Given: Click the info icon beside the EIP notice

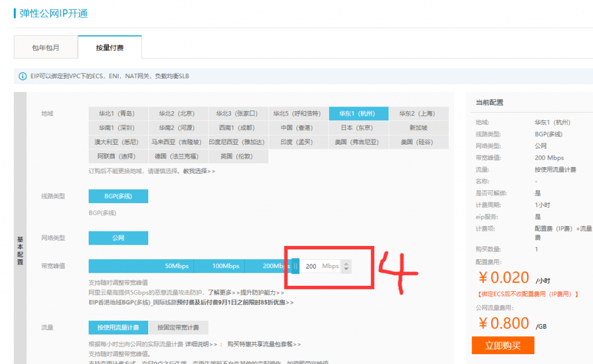Looking at the screenshot, I should click(x=23, y=76).
